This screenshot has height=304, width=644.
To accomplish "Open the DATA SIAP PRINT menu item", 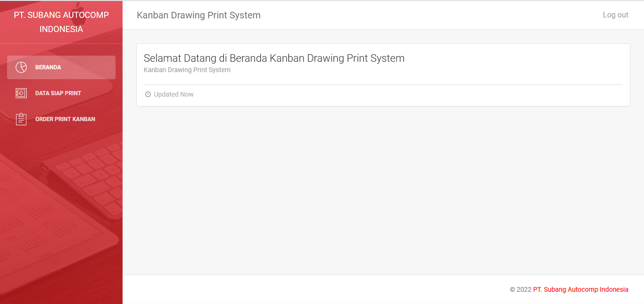I will [x=58, y=93].
